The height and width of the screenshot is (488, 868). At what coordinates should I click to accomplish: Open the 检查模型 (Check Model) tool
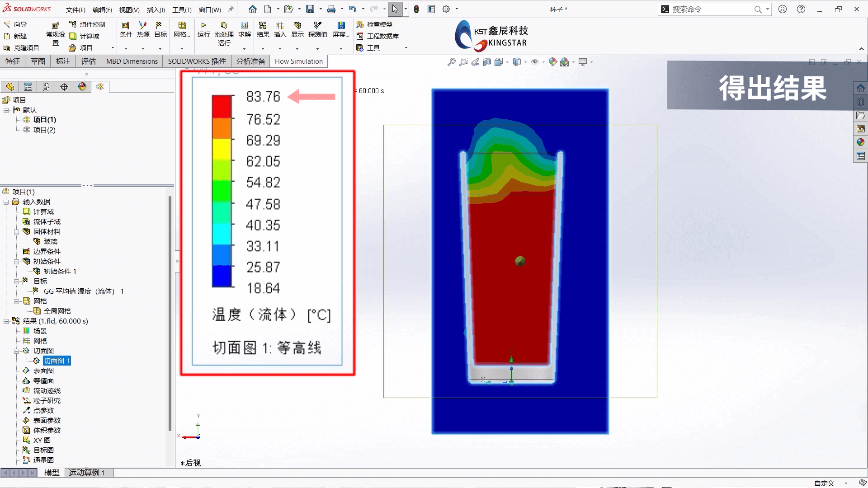(x=380, y=25)
